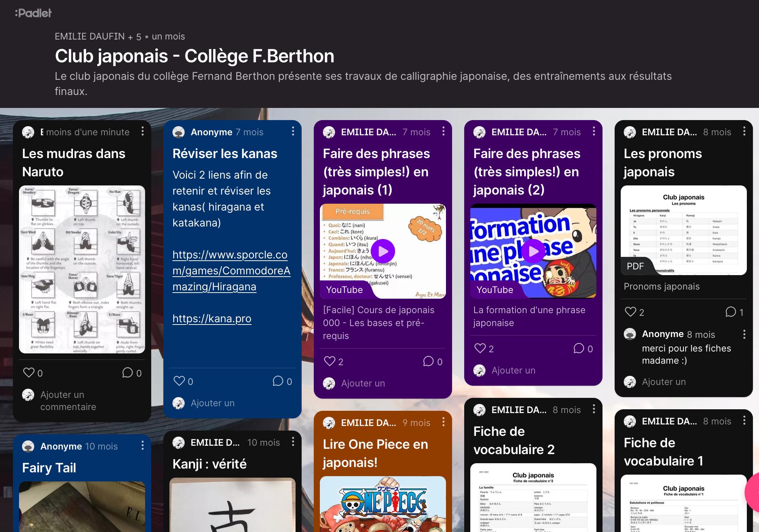The height and width of the screenshot is (532, 759).
Task: Click author avatar on Réviser les kanas card
Action: 179,132
